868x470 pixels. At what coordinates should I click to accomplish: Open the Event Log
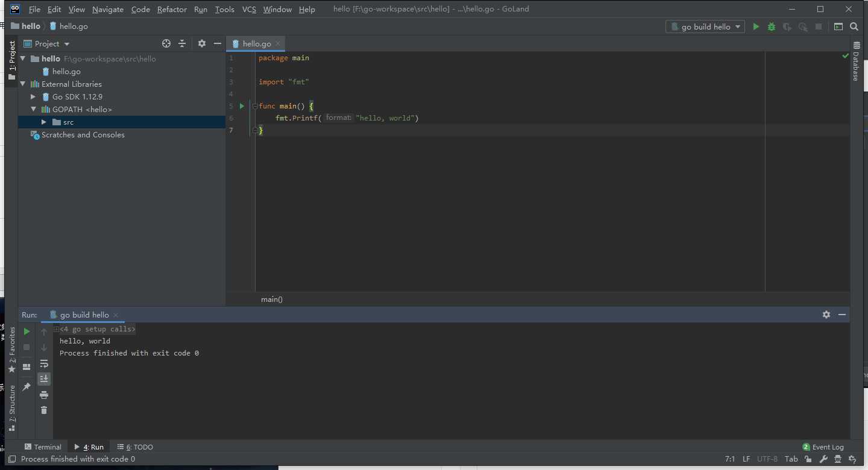tap(823, 447)
